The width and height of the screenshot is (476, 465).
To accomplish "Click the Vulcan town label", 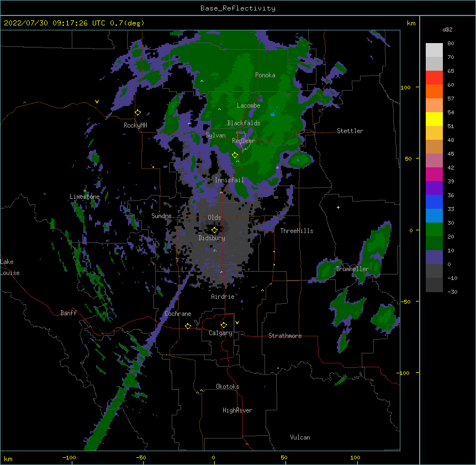I will 300,437.
